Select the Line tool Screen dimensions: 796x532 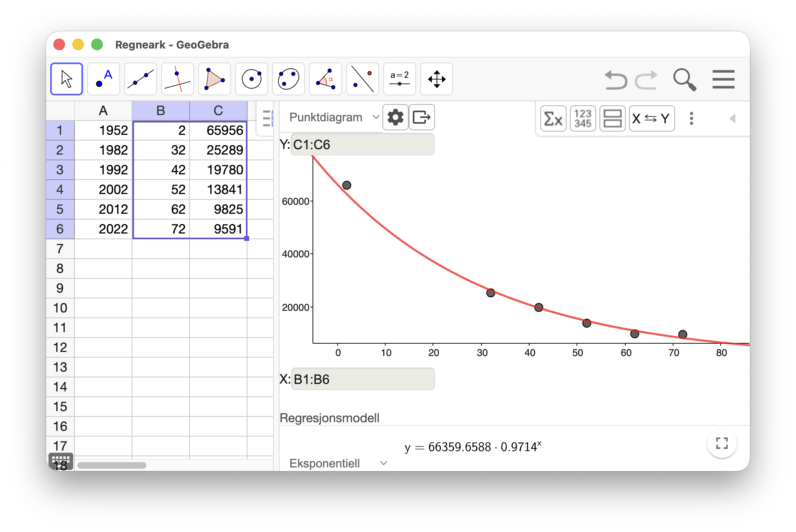[140, 79]
